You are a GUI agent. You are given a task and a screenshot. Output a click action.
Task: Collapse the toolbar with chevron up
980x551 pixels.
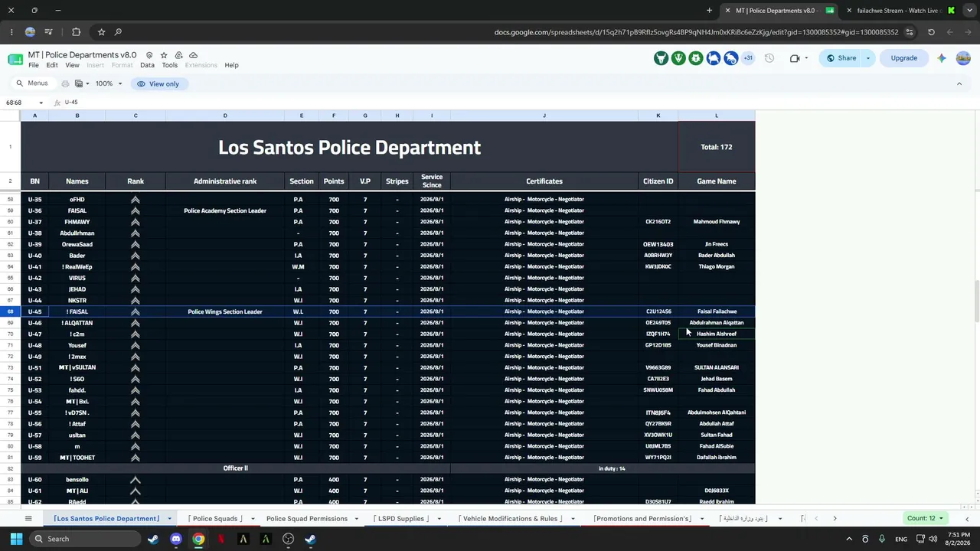pyautogui.click(x=959, y=83)
